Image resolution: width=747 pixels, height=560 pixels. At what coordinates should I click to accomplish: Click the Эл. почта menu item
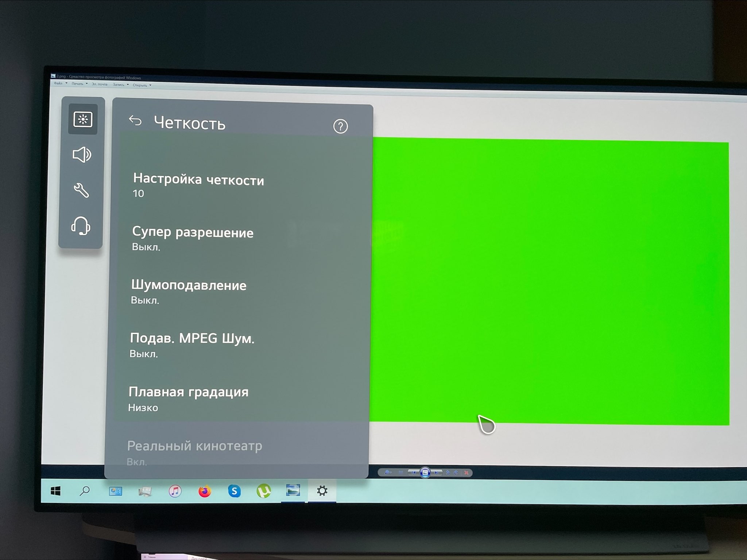pyautogui.click(x=99, y=84)
